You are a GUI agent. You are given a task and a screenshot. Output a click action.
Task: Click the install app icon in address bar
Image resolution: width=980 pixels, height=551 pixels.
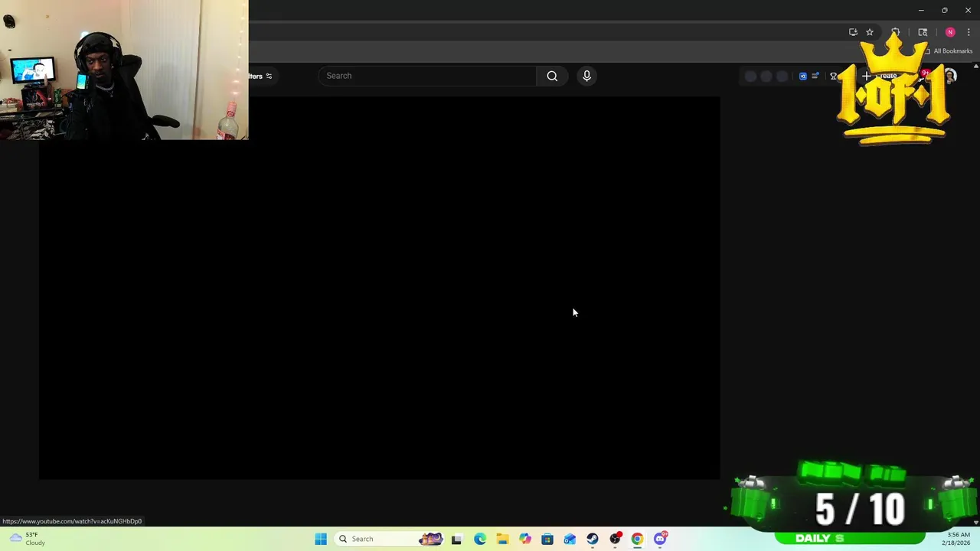[x=853, y=32]
